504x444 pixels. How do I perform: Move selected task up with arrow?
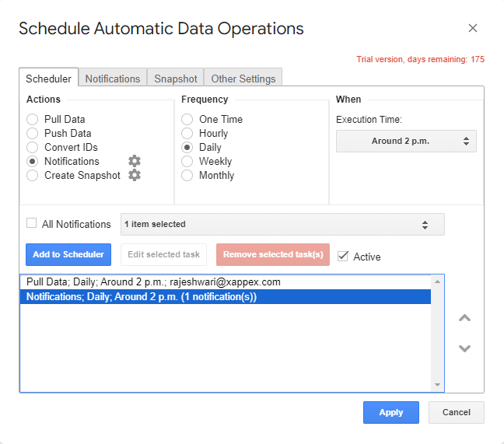pyautogui.click(x=464, y=318)
